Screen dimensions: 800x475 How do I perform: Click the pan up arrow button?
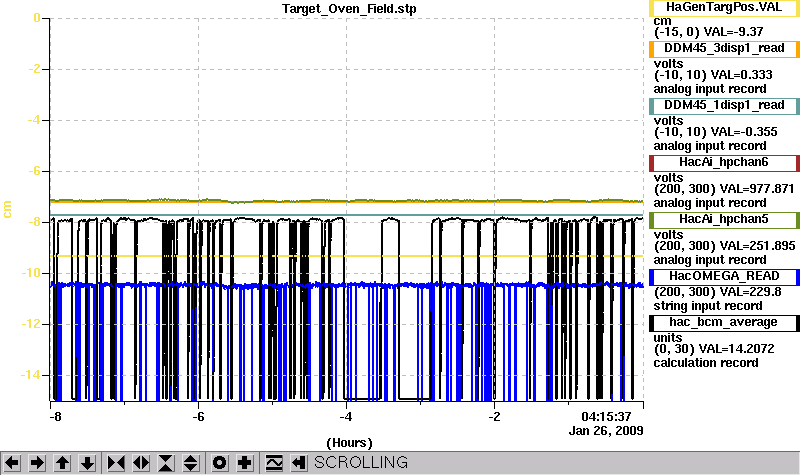(x=62, y=463)
